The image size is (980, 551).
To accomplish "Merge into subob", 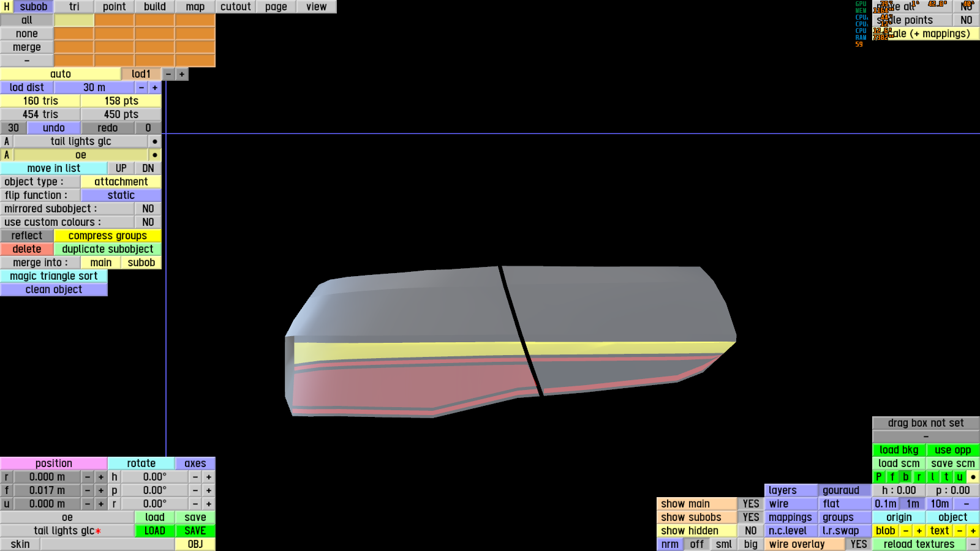I will point(141,263).
